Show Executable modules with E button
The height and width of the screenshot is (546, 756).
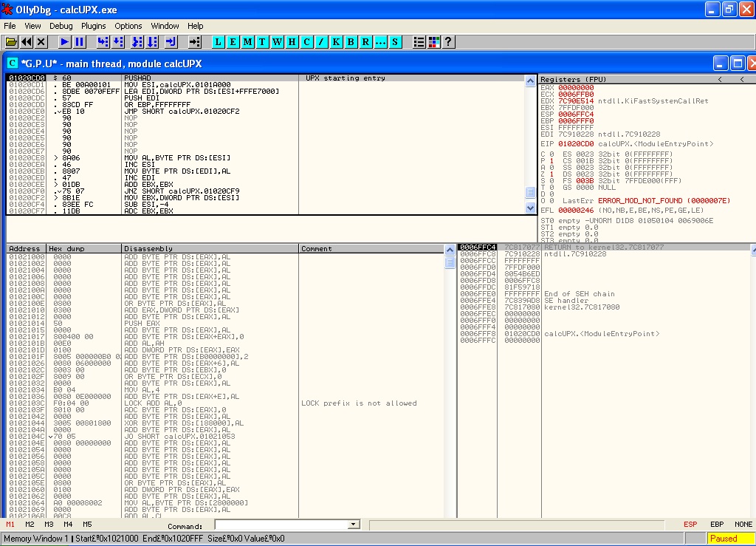point(233,42)
